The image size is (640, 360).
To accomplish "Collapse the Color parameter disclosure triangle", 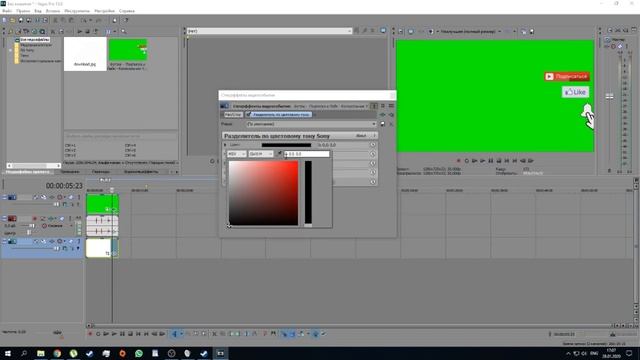I will (225, 145).
